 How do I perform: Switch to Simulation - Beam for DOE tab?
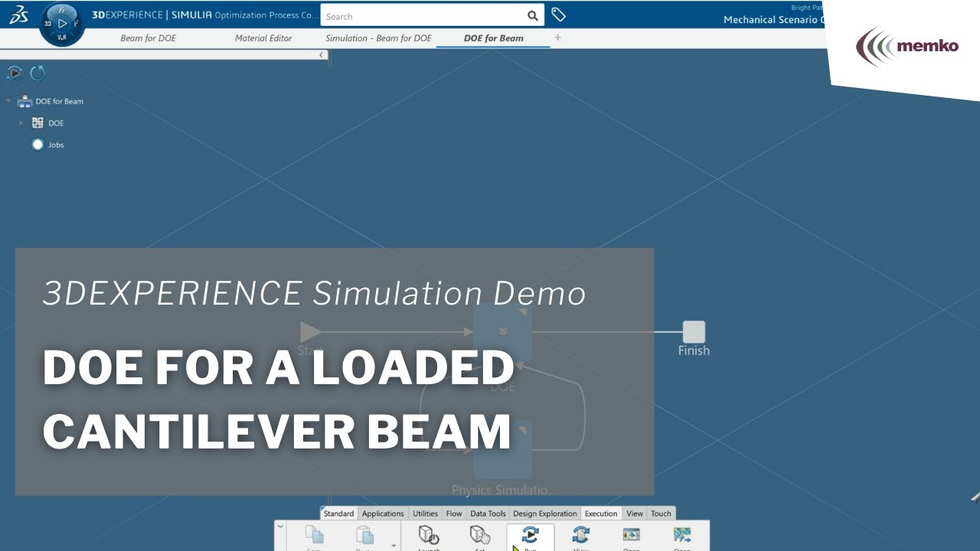tap(378, 38)
